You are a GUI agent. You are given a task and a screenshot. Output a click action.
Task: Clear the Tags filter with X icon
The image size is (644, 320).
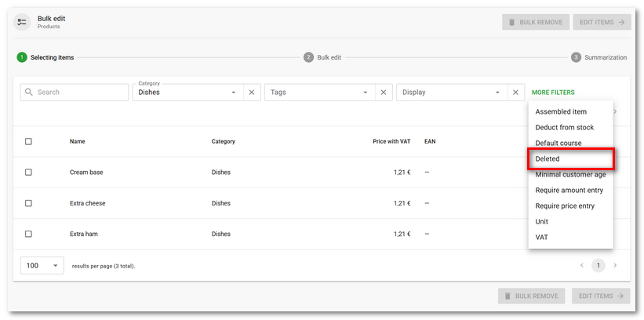click(x=384, y=93)
